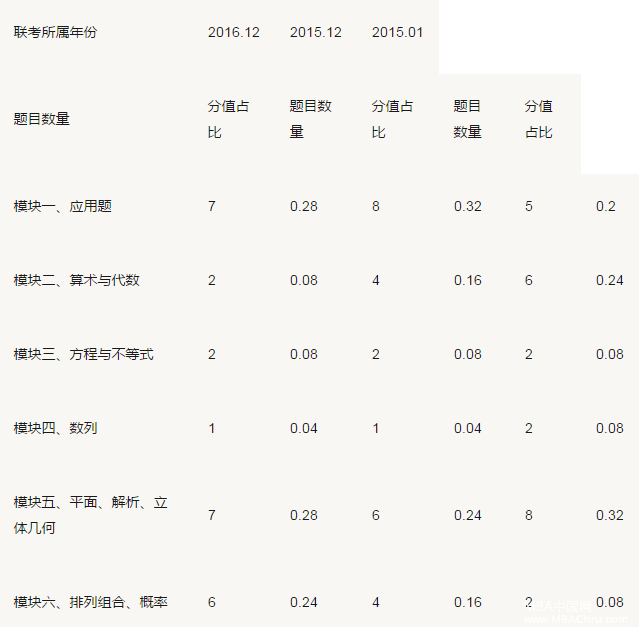Click the 0.2 value in the 模块一 row
Screen dimensions: 640x628
pos(605,206)
